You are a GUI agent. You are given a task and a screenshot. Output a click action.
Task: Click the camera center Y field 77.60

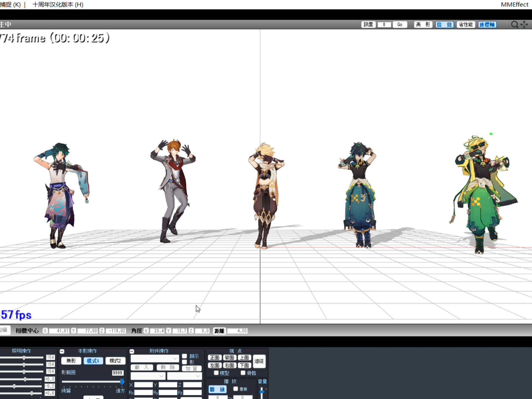click(x=88, y=331)
